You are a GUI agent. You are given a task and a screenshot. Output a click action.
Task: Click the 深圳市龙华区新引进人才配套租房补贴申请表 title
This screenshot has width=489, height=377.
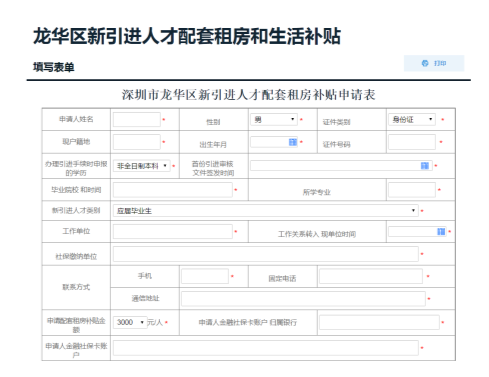point(248,95)
